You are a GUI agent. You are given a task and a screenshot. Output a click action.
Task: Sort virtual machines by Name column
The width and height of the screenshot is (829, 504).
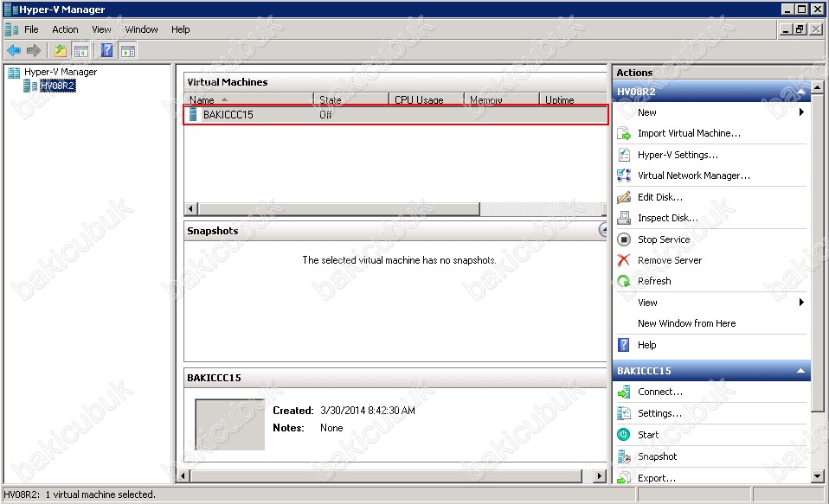pyautogui.click(x=248, y=99)
